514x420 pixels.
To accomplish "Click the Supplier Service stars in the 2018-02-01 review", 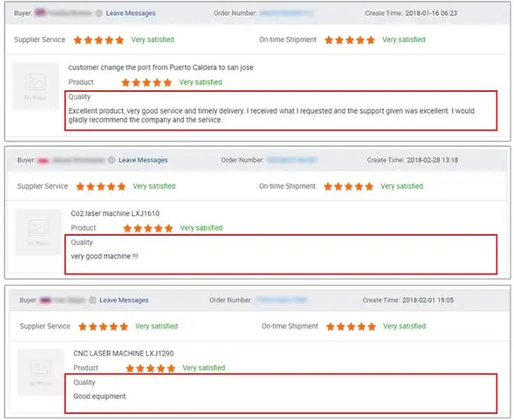I will tap(103, 327).
